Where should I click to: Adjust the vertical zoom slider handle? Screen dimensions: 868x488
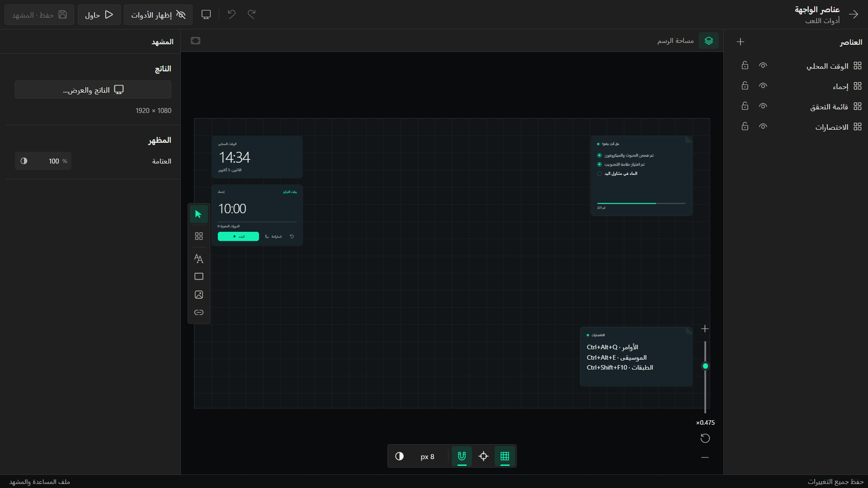pyautogui.click(x=705, y=366)
